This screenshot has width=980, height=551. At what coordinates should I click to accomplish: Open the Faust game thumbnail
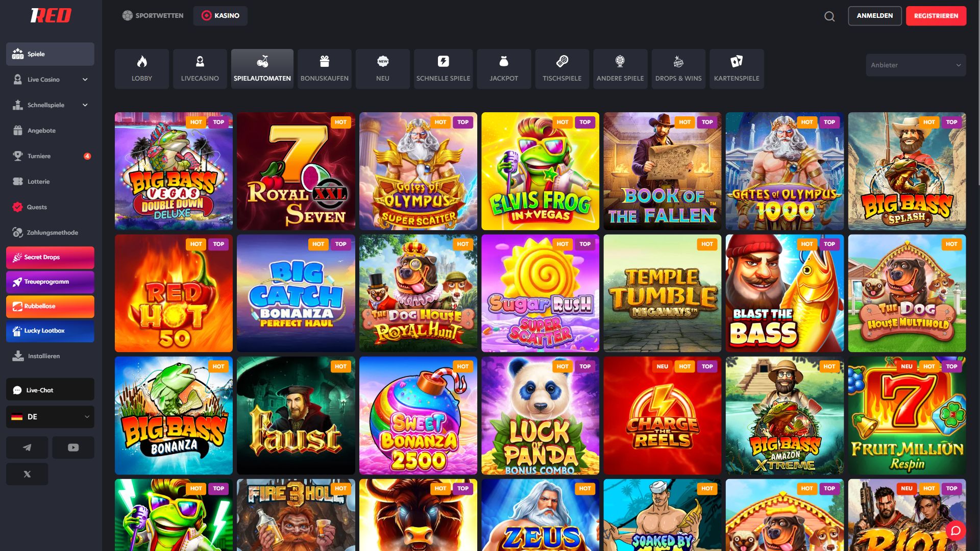pos(296,416)
